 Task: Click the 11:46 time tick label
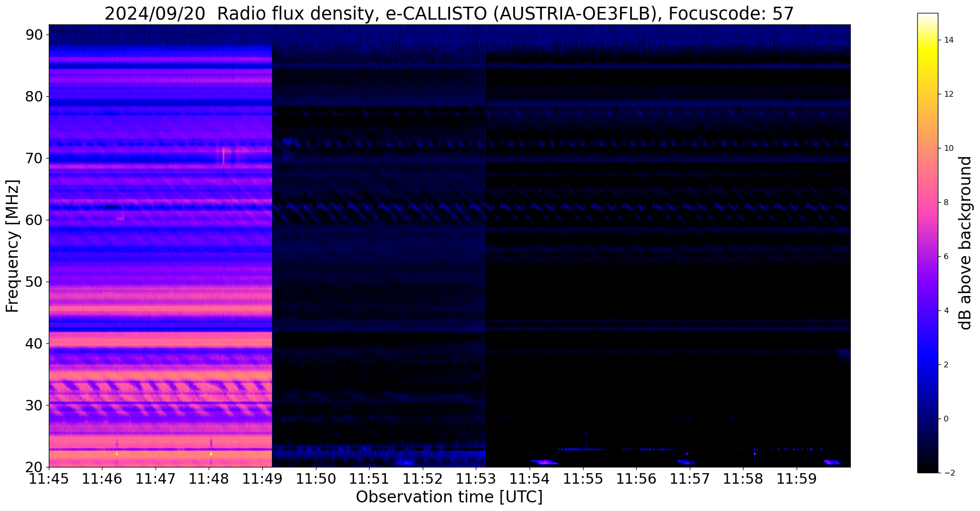click(x=102, y=478)
